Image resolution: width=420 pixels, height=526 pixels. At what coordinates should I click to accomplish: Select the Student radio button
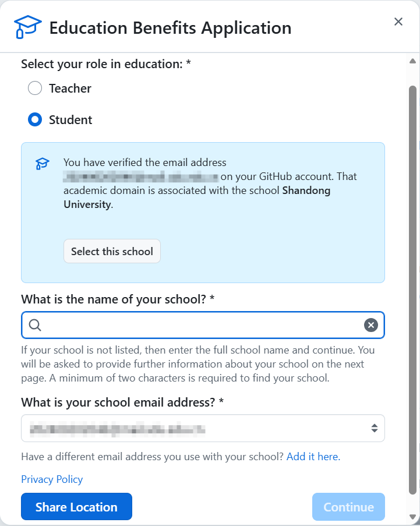[x=36, y=120]
